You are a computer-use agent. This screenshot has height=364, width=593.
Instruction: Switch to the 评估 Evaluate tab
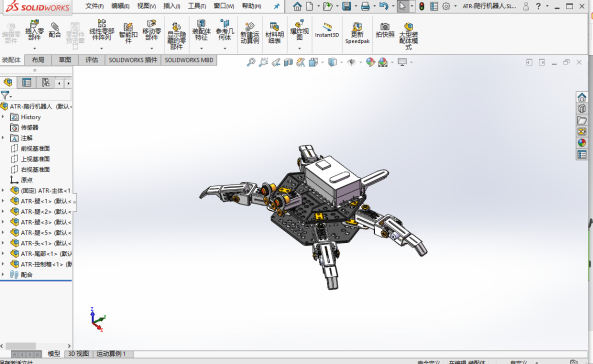[92, 60]
